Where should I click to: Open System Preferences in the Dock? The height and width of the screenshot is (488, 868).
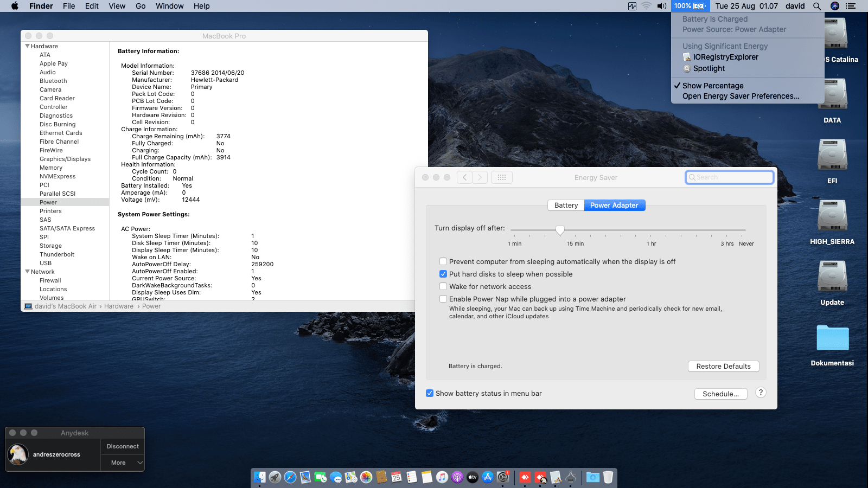pos(503,477)
